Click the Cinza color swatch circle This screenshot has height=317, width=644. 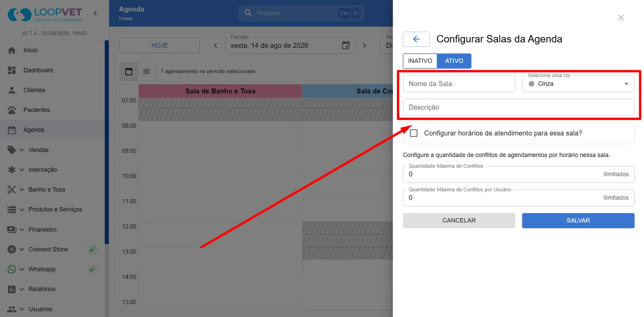[531, 84]
